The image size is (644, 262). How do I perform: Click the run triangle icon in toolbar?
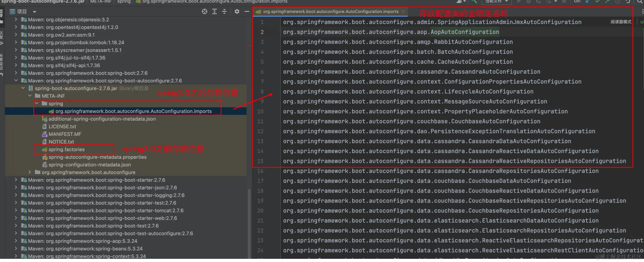519,1
